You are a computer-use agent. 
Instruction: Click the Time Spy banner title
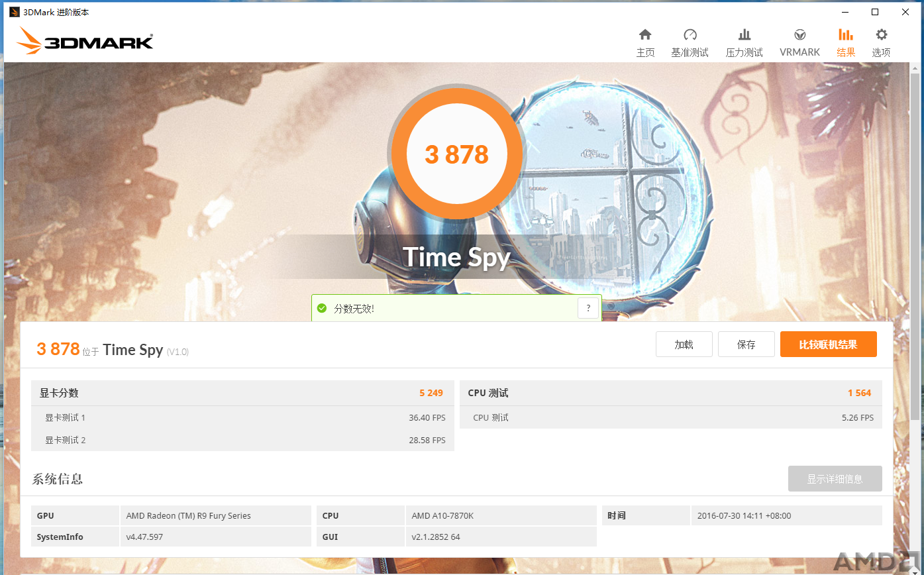tap(456, 257)
